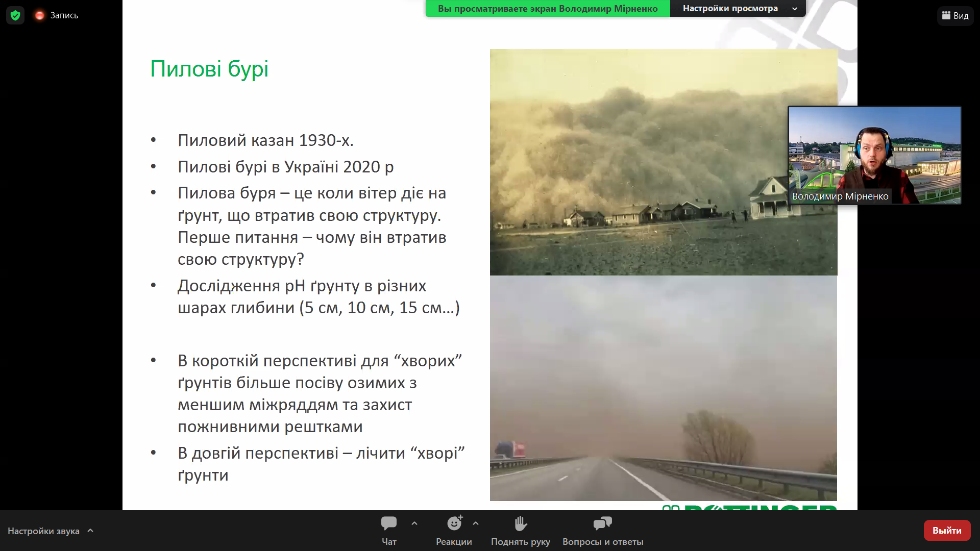Open the Chat panel icon
The height and width of the screenshot is (551, 980).
point(389,523)
